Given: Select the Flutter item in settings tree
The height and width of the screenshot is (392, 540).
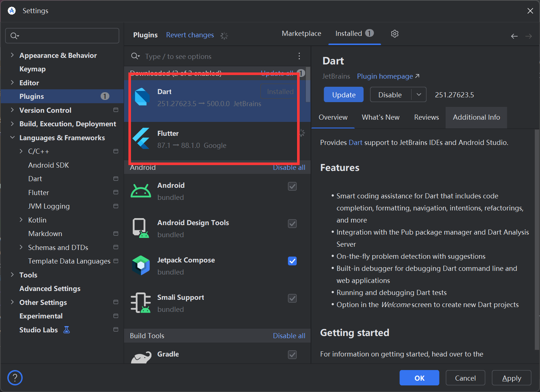Looking at the screenshot, I should (38, 193).
